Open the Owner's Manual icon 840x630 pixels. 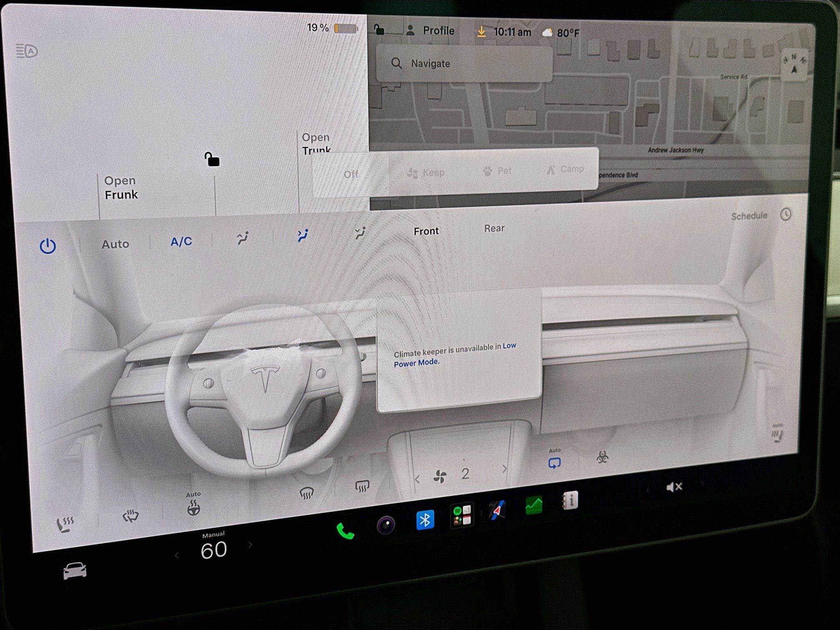(x=570, y=500)
